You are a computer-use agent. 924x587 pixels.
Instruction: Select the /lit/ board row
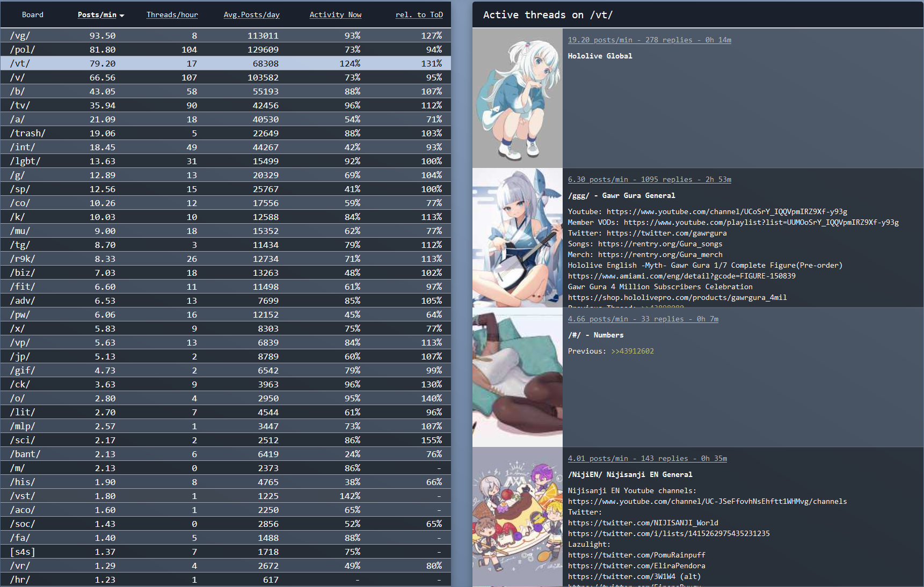pos(225,412)
